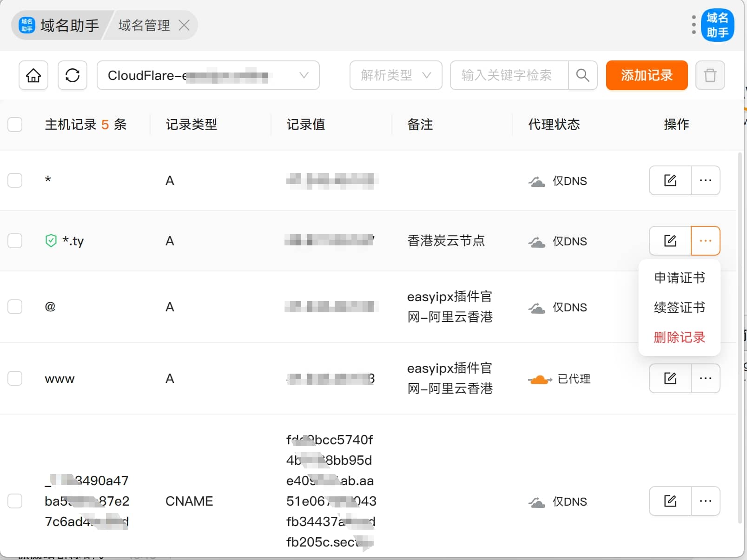Click the easyipx remark in the @ row
Screen dimensions: 747x560
coord(450,307)
